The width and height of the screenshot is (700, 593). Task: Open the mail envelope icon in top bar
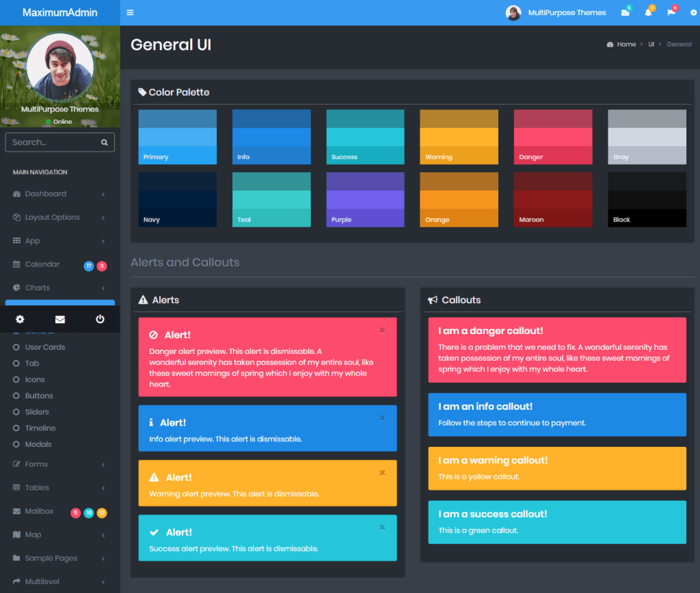(625, 12)
